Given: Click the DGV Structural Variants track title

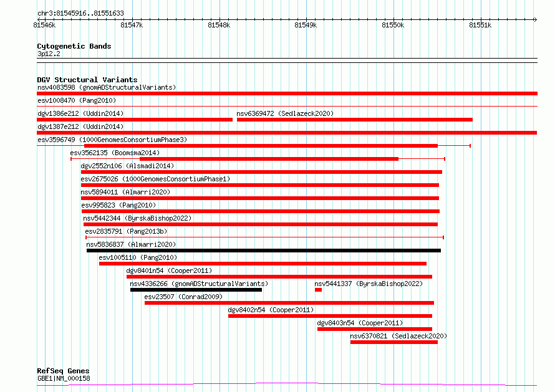Looking at the screenshot, I should 87,80.
